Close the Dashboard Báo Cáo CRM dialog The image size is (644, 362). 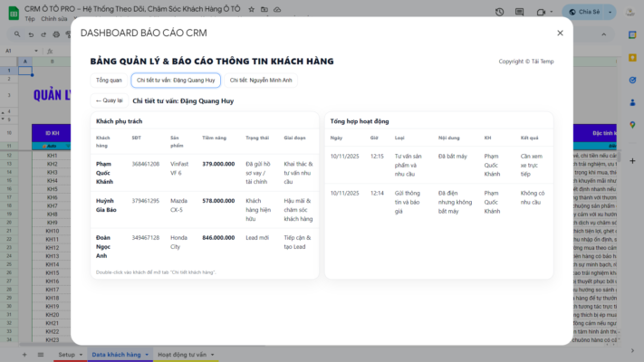point(560,33)
